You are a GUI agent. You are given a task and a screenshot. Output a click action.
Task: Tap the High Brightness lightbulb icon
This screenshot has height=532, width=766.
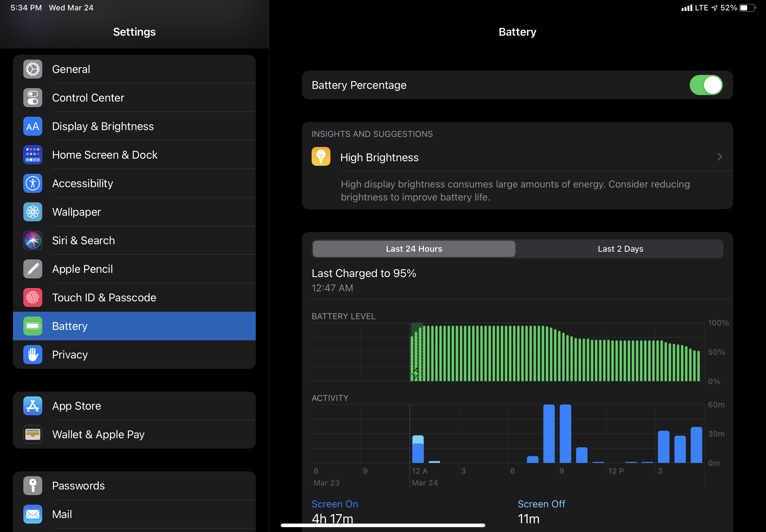(x=321, y=157)
